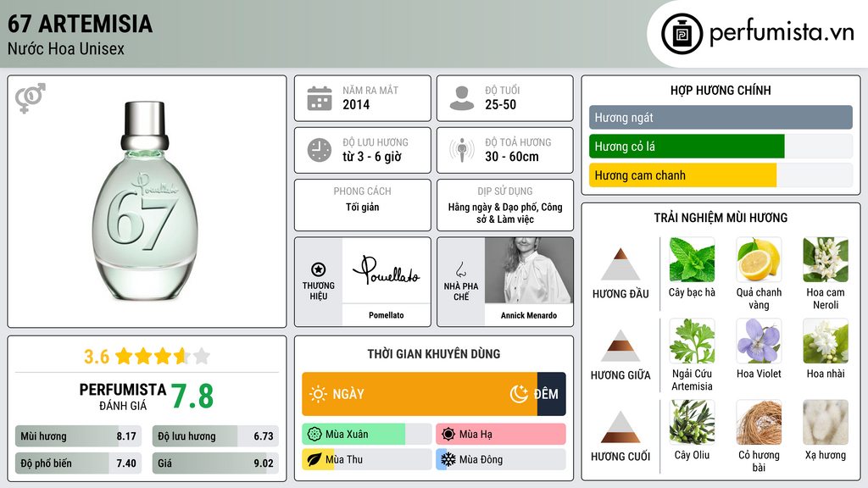Click the Thời gian khuyên dùng heading

click(x=434, y=354)
